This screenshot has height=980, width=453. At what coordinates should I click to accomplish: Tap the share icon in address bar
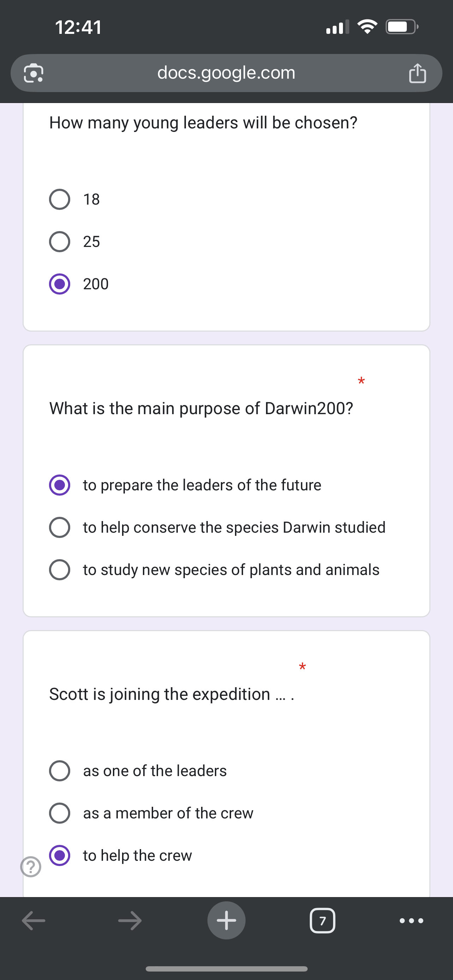coord(417,73)
